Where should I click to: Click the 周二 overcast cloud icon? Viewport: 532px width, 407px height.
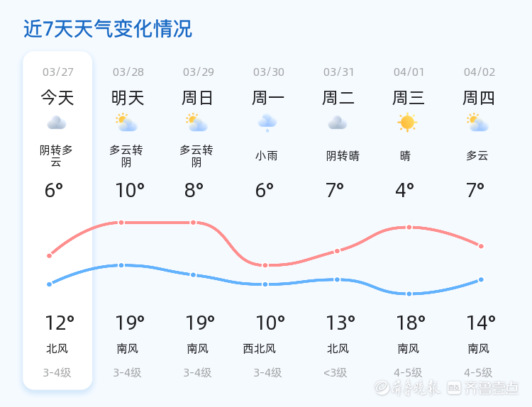pyautogui.click(x=338, y=123)
